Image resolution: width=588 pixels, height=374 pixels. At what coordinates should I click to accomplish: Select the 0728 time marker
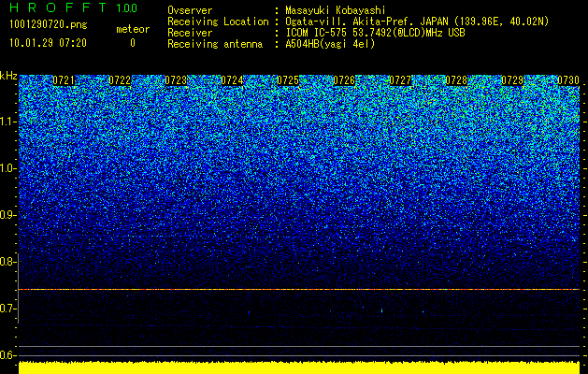[456, 80]
